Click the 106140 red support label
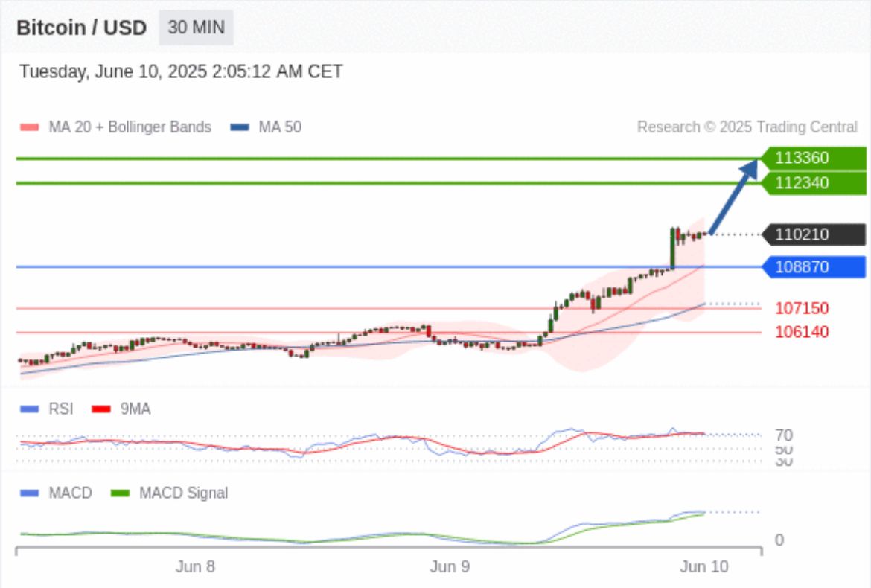 [802, 332]
